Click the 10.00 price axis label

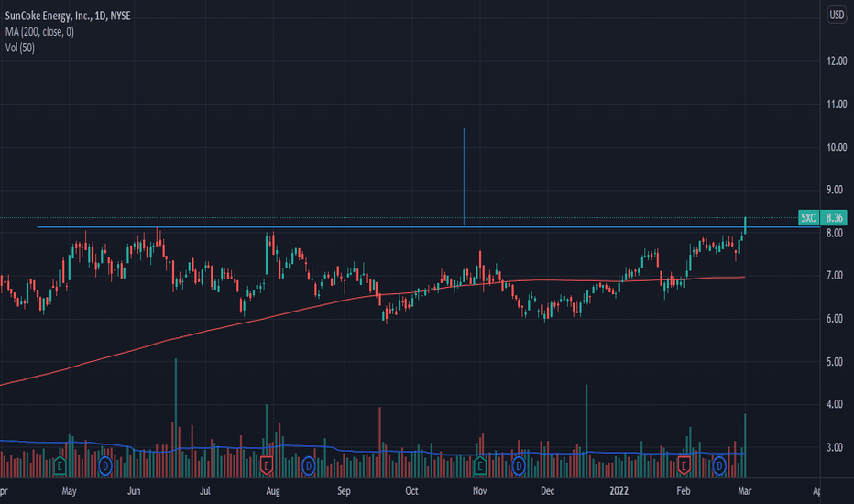tap(837, 148)
